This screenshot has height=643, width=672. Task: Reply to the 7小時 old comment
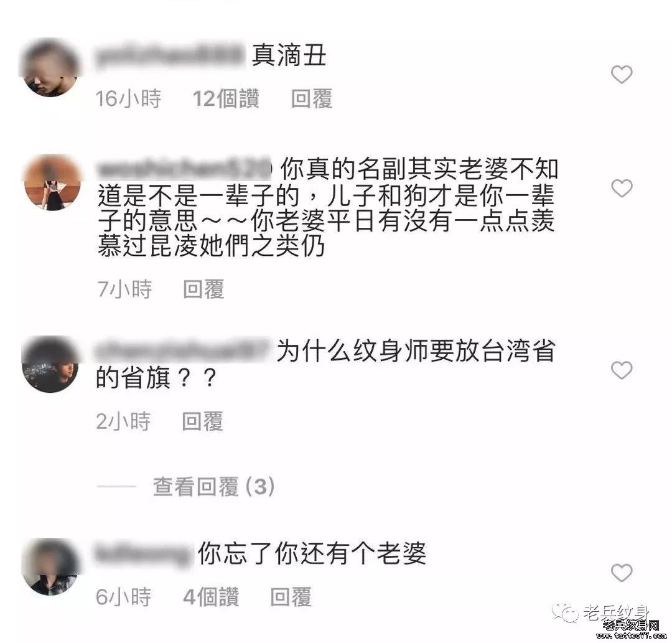coord(203,289)
